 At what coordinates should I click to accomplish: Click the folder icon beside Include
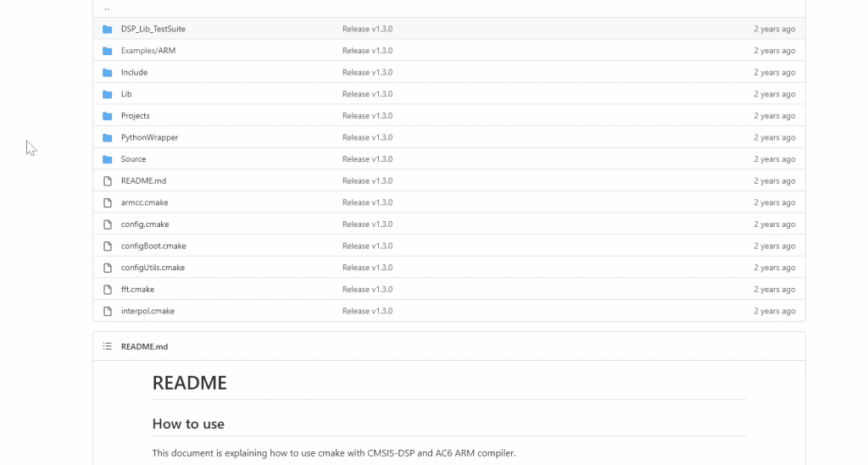pos(108,73)
